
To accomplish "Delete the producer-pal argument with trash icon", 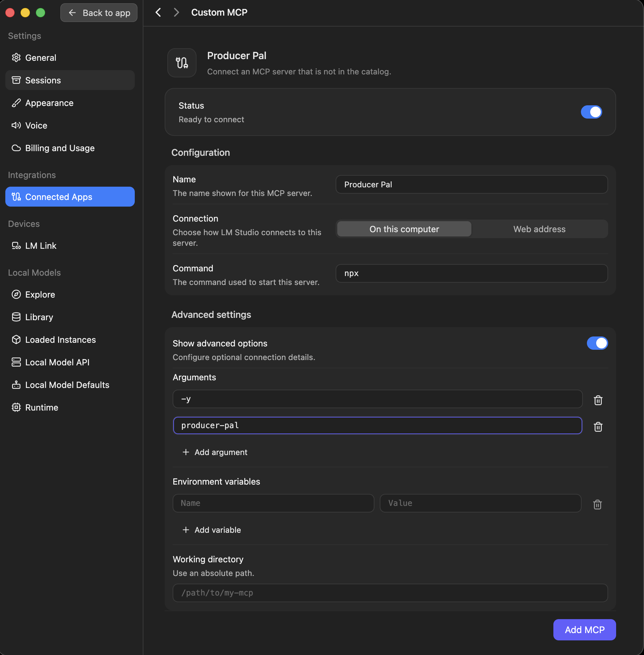I will [x=598, y=426].
